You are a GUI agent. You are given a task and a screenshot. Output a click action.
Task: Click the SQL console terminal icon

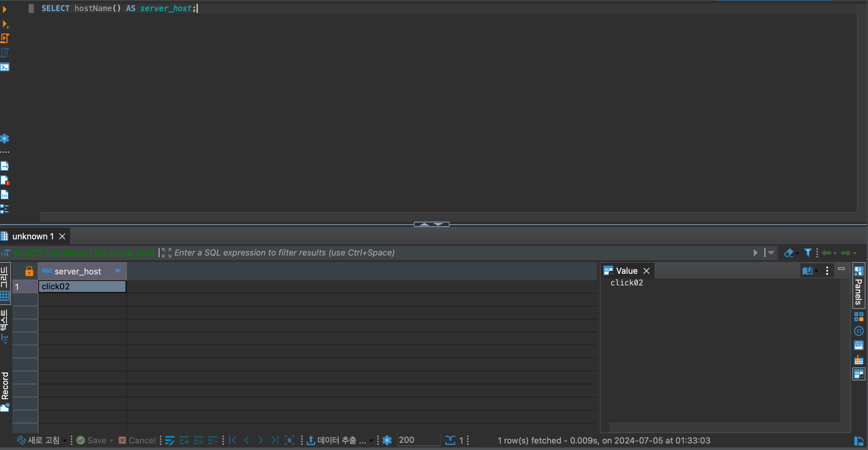click(5, 67)
